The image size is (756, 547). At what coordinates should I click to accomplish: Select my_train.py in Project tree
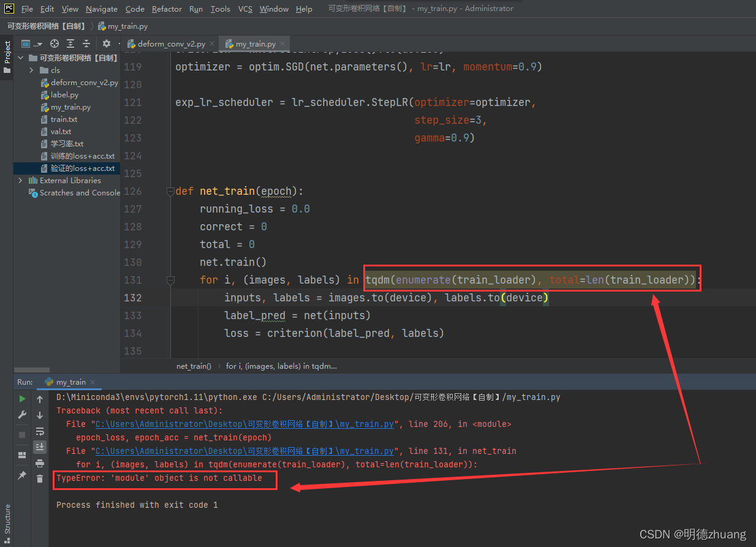click(x=66, y=107)
